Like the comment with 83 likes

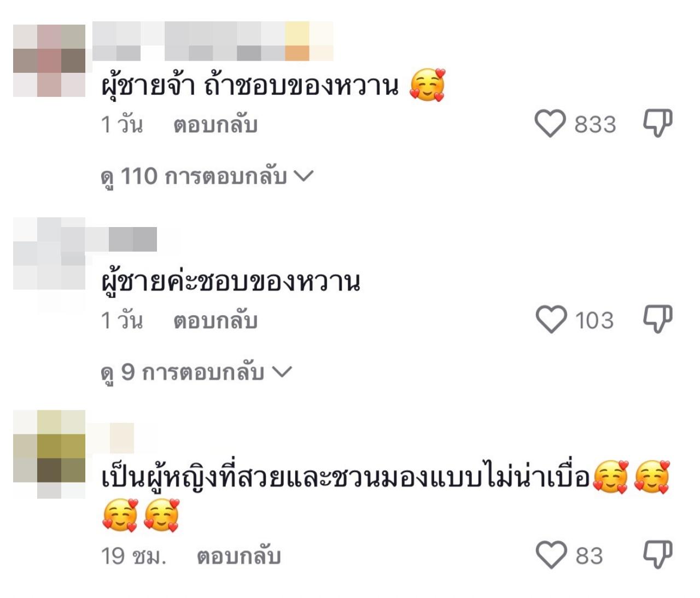(x=551, y=555)
